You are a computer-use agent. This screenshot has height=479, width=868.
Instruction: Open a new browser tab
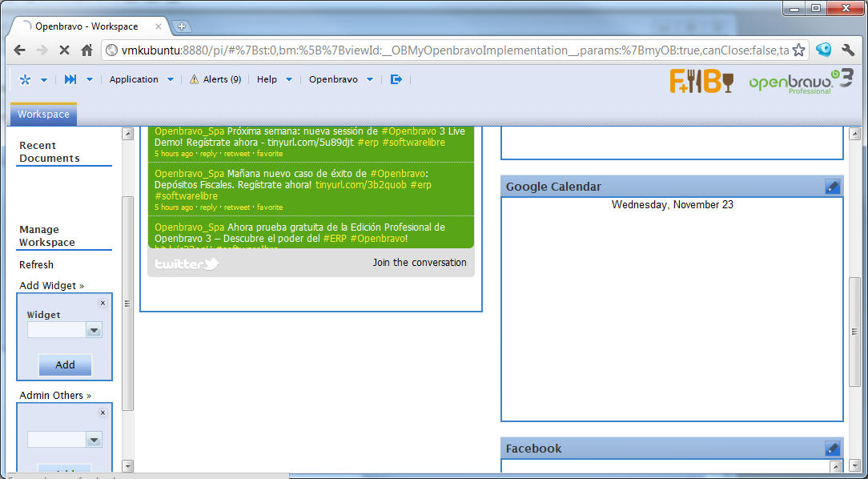[x=181, y=26]
